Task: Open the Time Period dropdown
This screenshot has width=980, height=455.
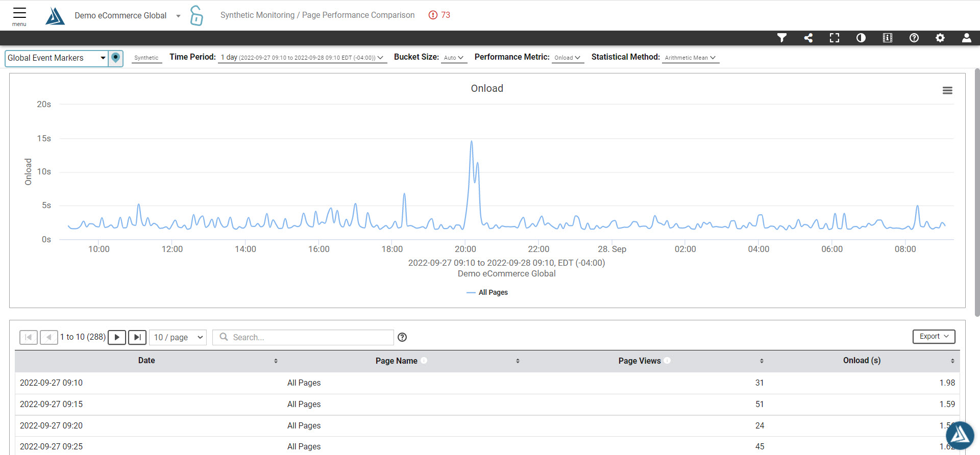Action: (302, 58)
